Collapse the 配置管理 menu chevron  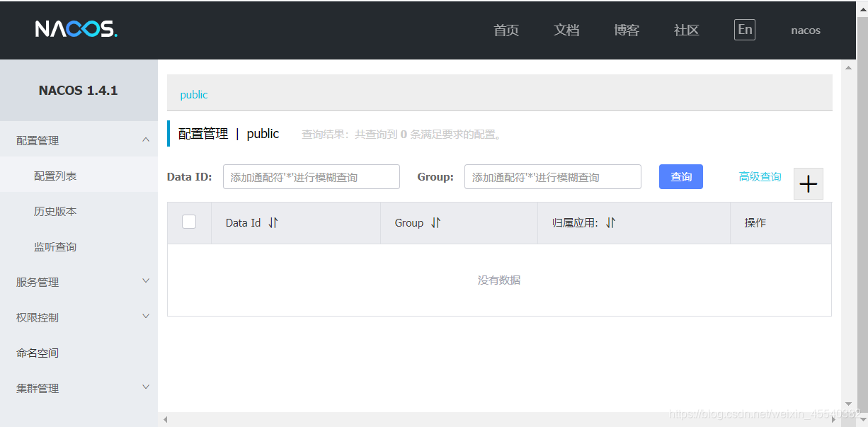coord(146,140)
